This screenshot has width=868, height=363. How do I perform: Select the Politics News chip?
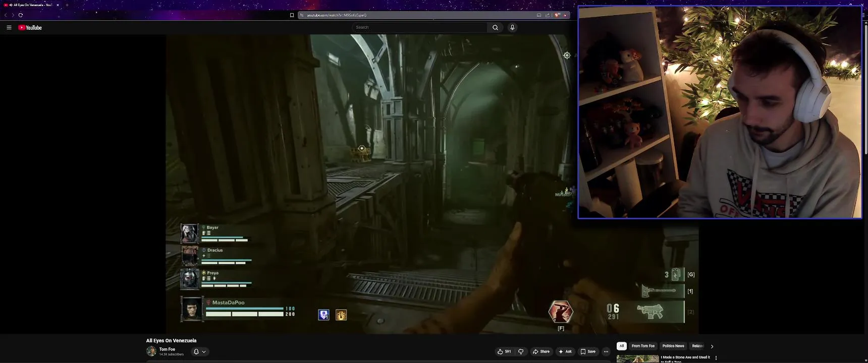click(x=673, y=346)
